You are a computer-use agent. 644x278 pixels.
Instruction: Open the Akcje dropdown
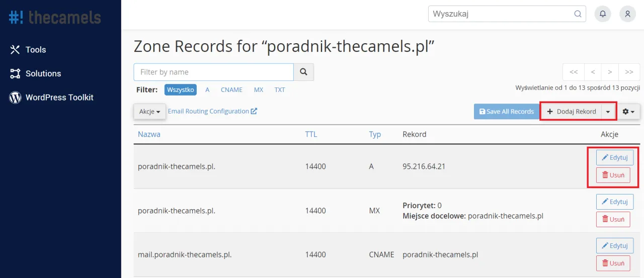149,112
